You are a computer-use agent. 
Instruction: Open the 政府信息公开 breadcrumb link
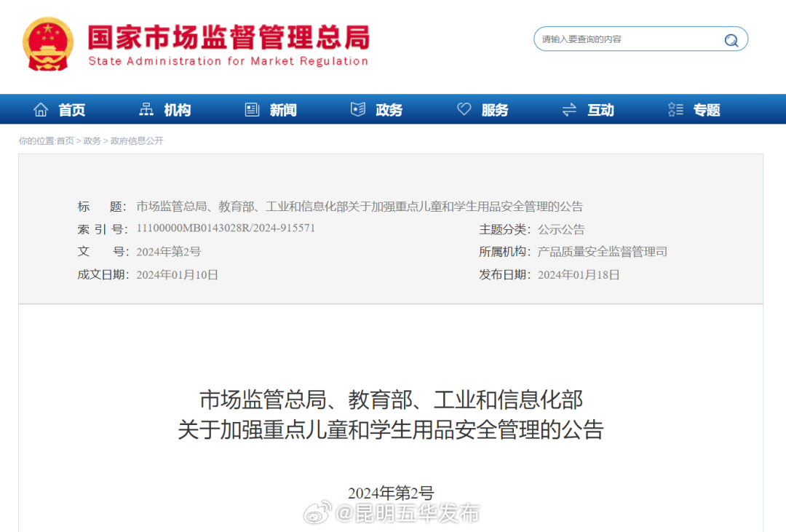point(135,140)
